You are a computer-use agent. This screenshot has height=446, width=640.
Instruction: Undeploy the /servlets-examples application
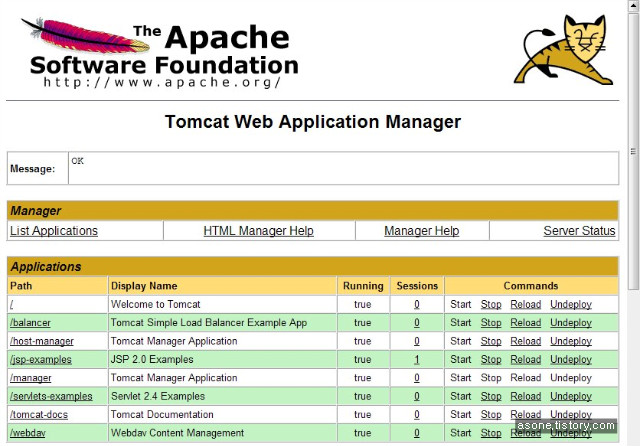(x=571, y=396)
